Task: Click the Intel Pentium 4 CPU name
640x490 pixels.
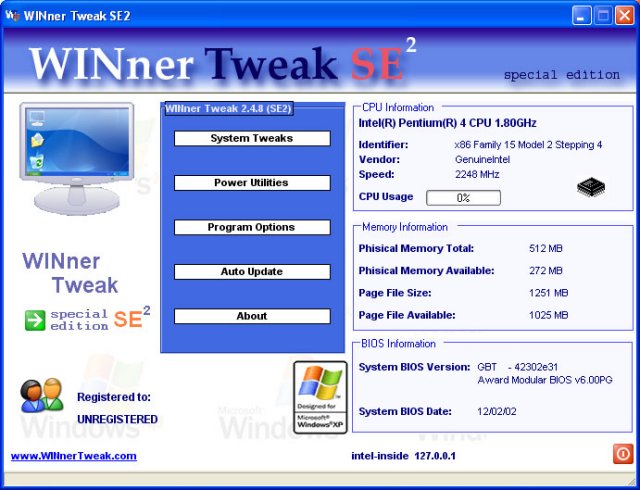Action: click(447, 123)
